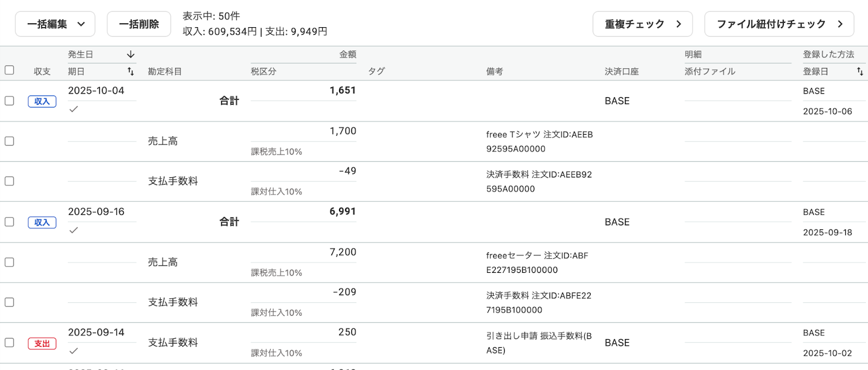The height and width of the screenshot is (370, 868).
Task: Click checkmark under date 2025-10-04
Action: pos(74,109)
